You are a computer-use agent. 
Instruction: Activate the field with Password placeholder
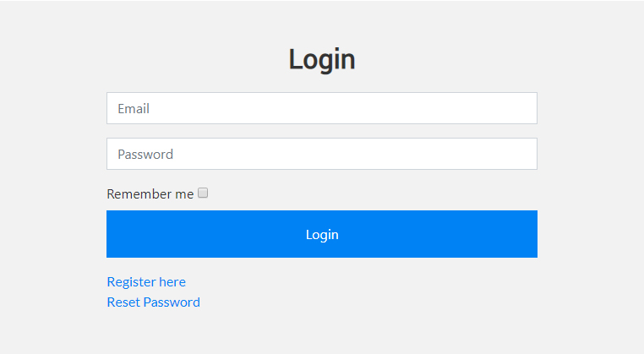(321, 154)
